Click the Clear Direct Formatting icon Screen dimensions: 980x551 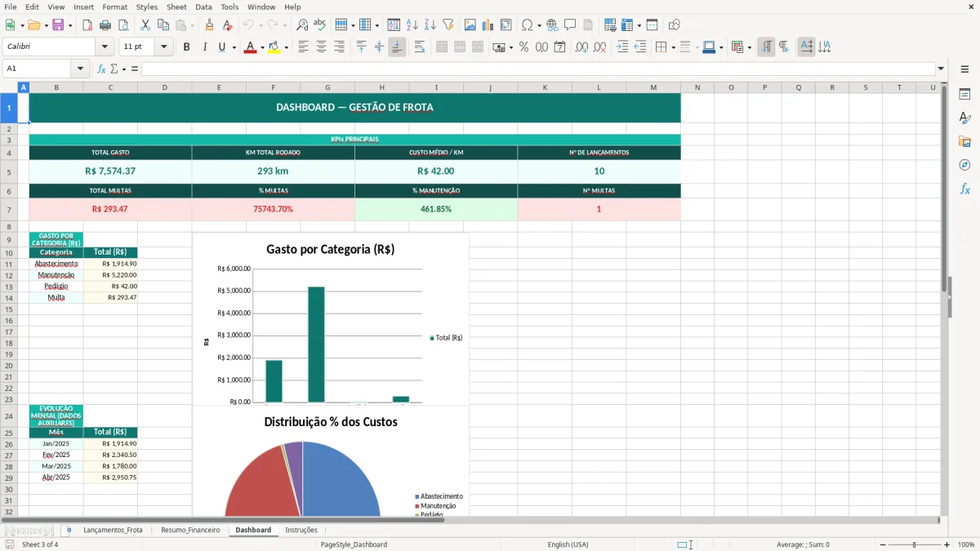(228, 25)
